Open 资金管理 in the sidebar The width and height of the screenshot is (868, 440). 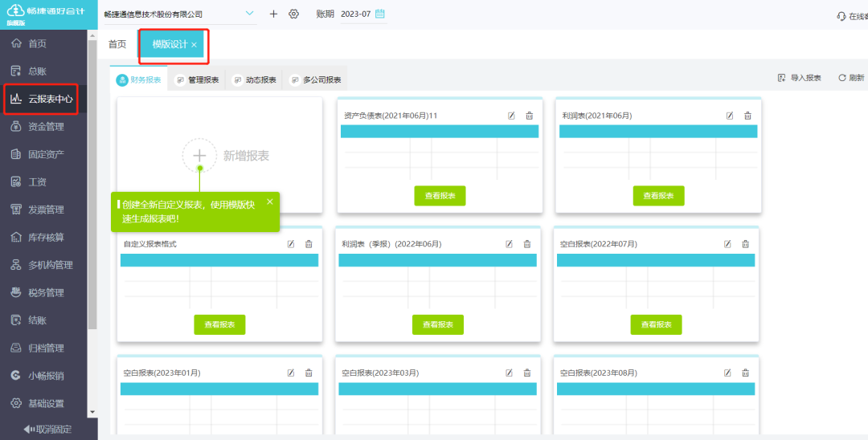(43, 127)
